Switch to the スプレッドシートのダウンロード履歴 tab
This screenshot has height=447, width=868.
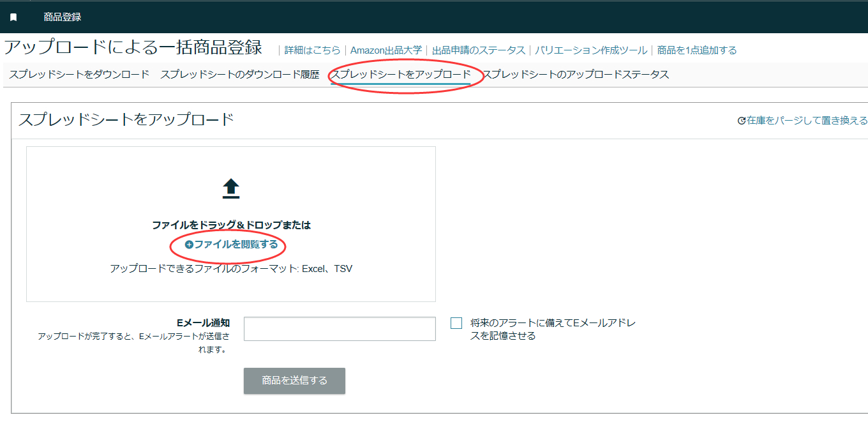click(239, 75)
